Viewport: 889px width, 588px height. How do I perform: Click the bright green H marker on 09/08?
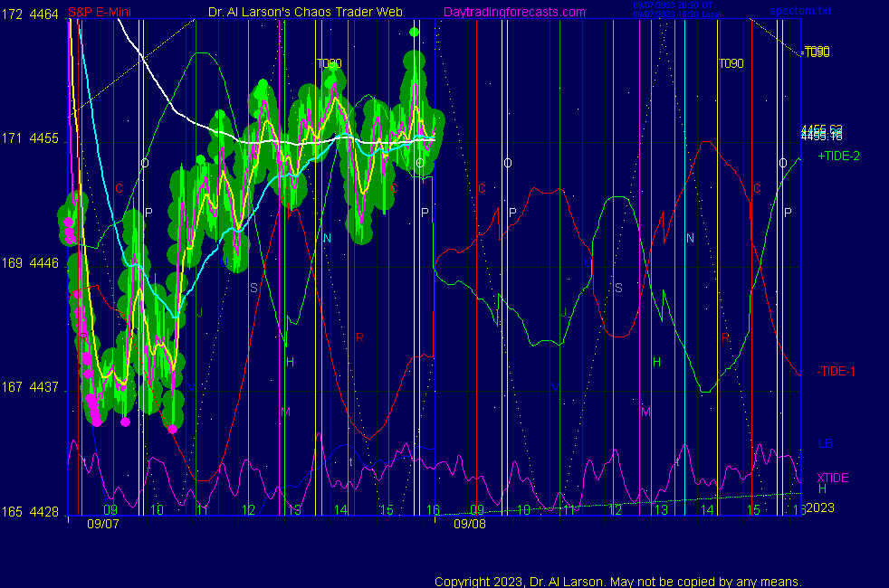(657, 362)
